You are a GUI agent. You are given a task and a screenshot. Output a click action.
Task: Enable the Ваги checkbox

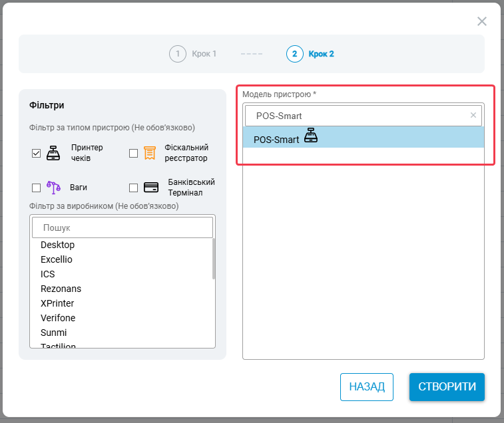pos(37,188)
